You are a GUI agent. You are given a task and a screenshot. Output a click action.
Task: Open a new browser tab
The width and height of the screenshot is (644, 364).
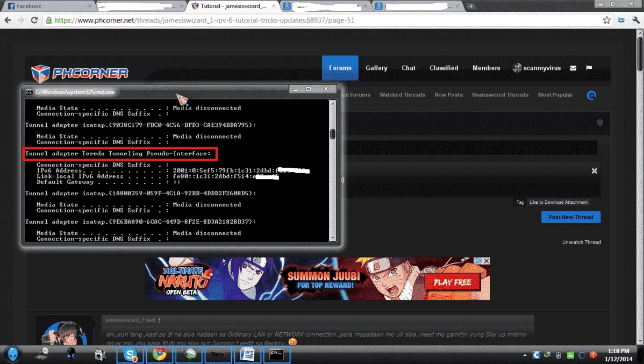point(471,6)
